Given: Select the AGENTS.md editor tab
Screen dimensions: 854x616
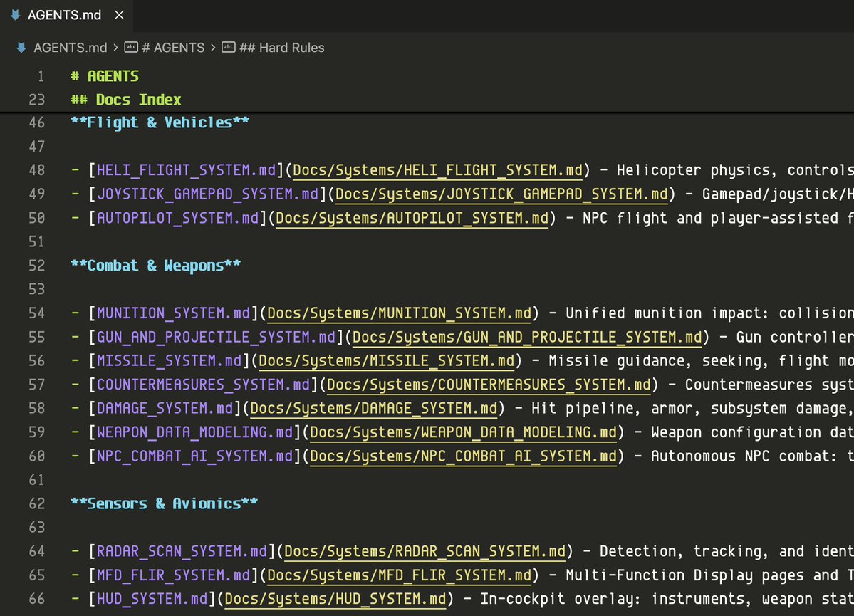Looking at the screenshot, I should pyautogui.click(x=66, y=15).
